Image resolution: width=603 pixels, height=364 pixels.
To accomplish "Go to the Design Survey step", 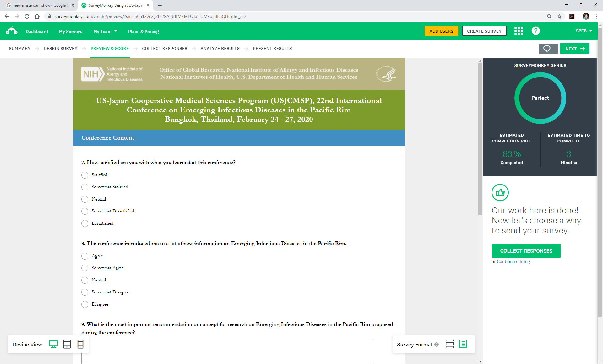I will [x=60, y=49].
